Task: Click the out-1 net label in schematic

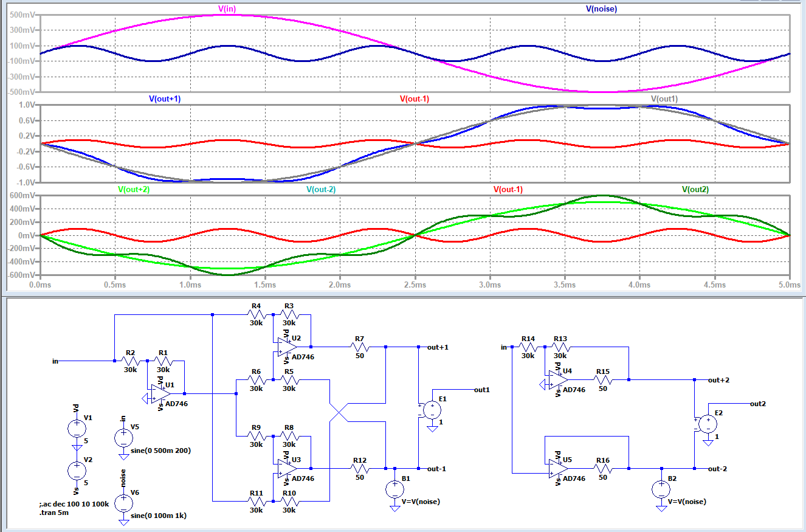Action: tap(437, 468)
